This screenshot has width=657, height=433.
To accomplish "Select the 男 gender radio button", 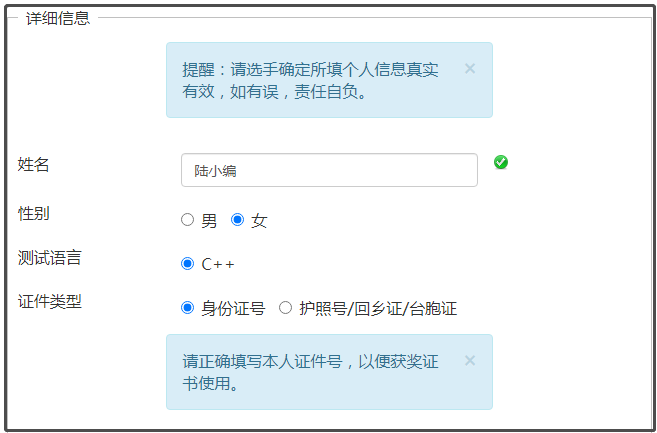I will 187,220.
